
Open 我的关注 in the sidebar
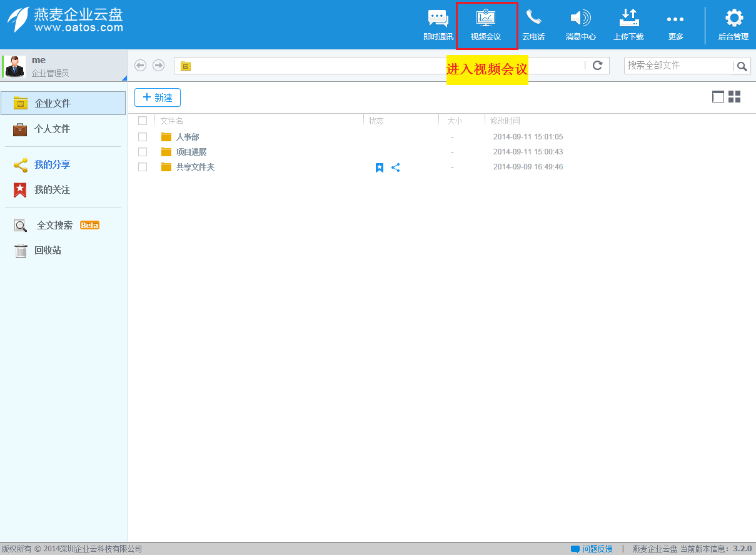pyautogui.click(x=63, y=190)
